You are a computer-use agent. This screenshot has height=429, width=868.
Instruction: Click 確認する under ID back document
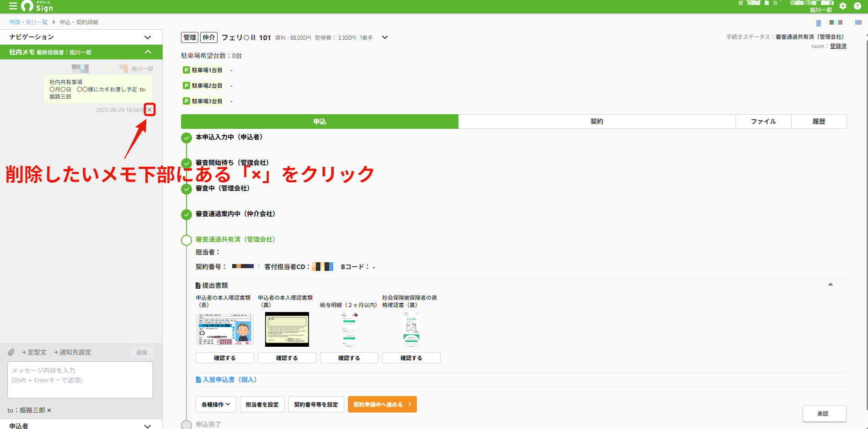[287, 358]
